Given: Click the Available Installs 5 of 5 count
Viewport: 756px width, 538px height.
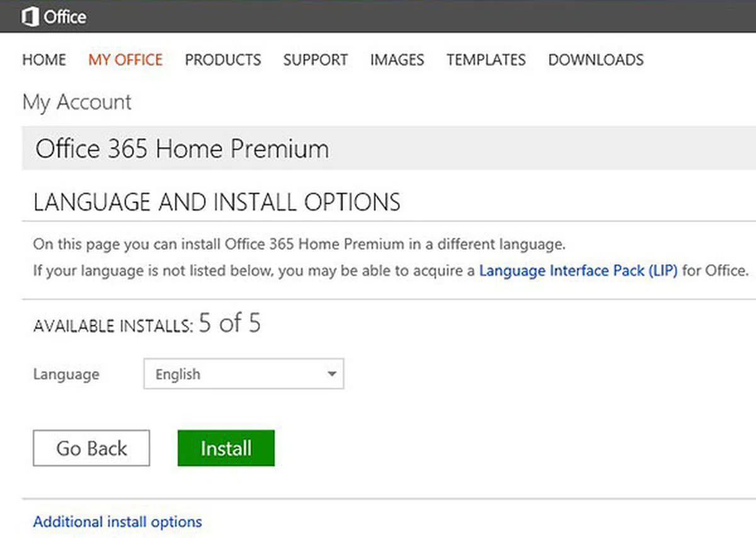Looking at the screenshot, I should tap(229, 324).
